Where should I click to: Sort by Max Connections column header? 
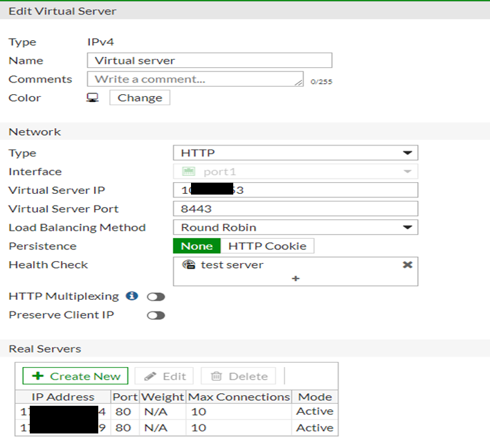click(239, 397)
